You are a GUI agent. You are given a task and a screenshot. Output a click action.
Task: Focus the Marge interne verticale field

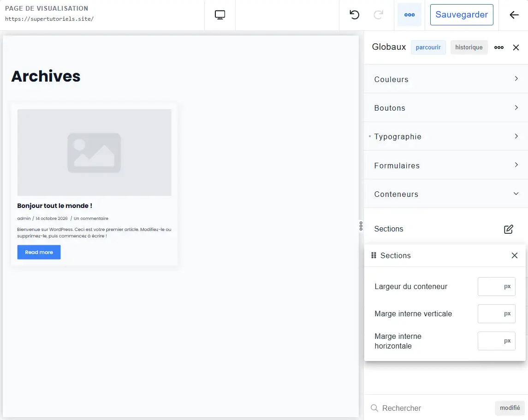[x=496, y=314]
